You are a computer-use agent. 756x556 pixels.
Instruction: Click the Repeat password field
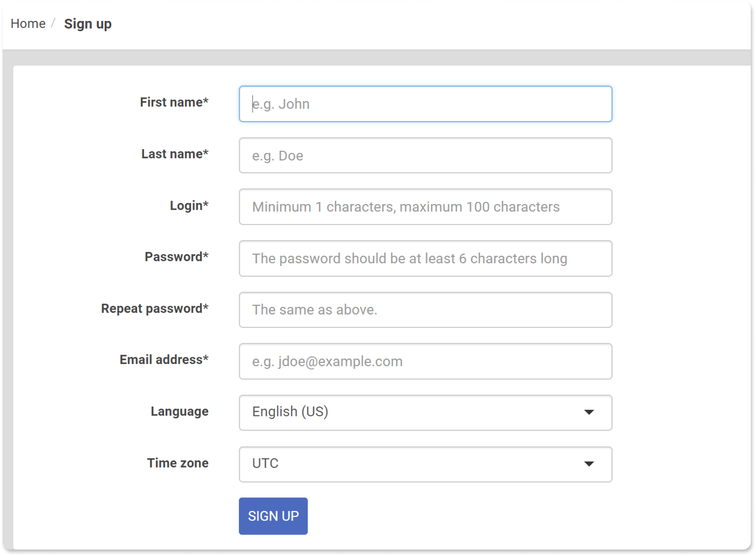point(425,310)
